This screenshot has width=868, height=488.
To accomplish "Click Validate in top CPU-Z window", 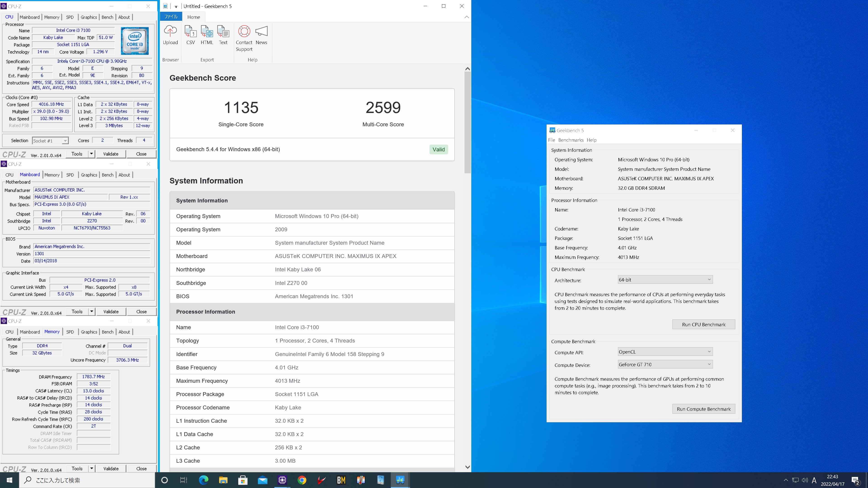I will click(x=111, y=154).
